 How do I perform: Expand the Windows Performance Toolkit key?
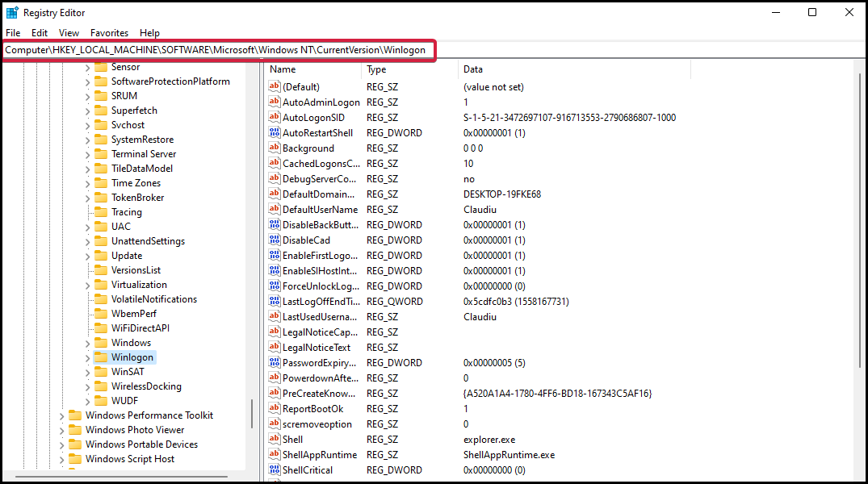coord(61,416)
